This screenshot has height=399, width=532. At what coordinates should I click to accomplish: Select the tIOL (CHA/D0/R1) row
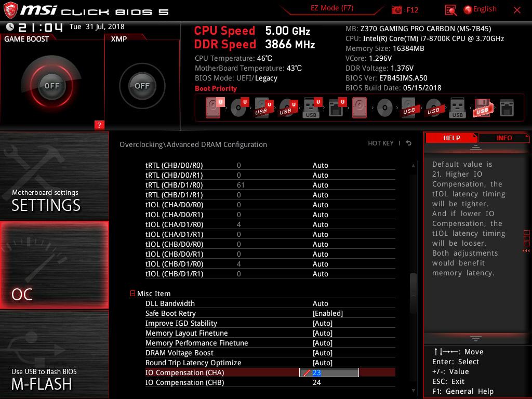(x=270, y=215)
